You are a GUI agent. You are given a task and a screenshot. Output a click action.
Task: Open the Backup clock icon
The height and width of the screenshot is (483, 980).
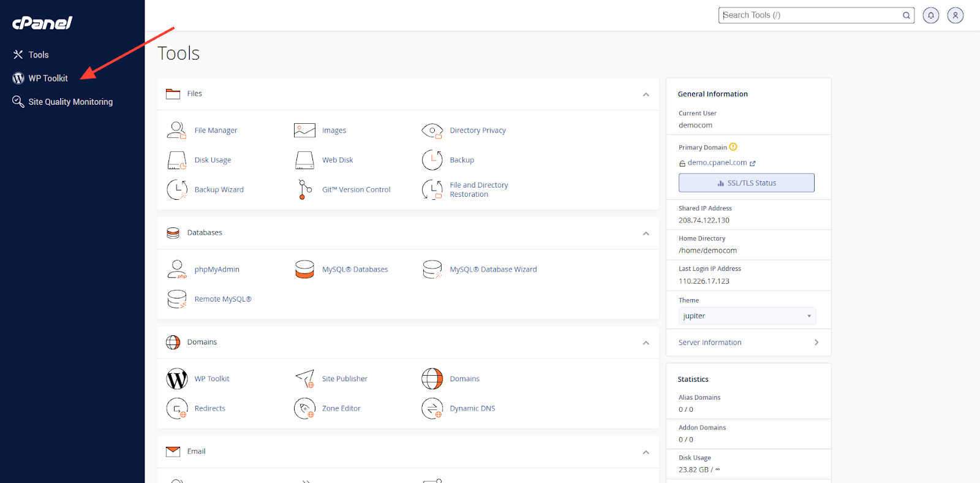(x=432, y=160)
